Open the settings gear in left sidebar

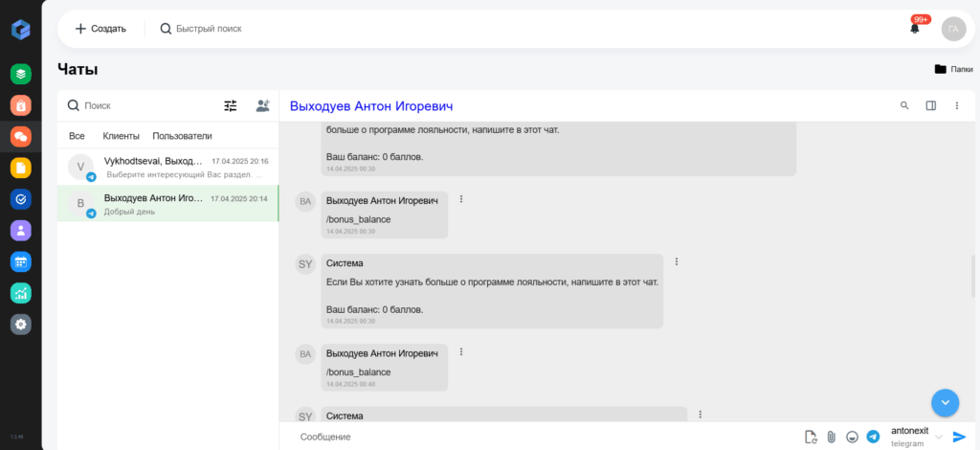point(21,324)
